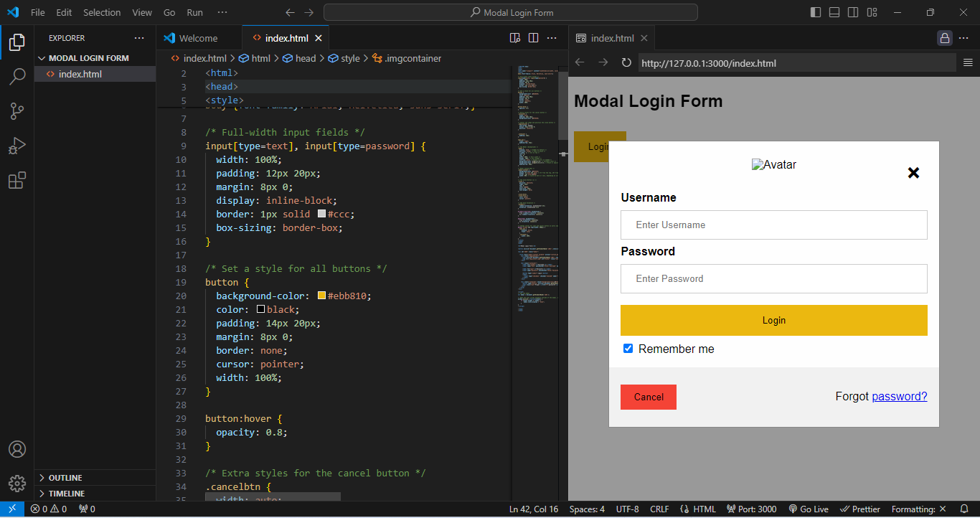Open the Extensions view
Image resolution: width=980 pixels, height=518 pixels.
17,180
